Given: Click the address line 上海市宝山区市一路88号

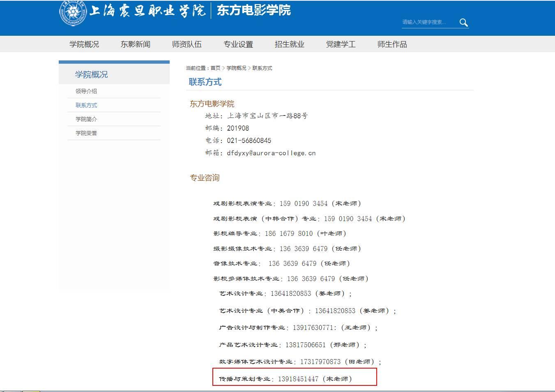Looking at the screenshot, I should [267, 116].
